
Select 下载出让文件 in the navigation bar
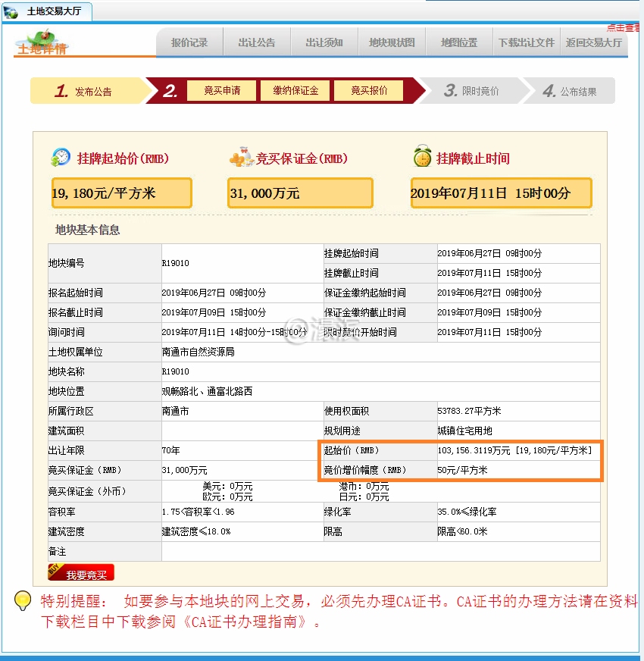527,43
